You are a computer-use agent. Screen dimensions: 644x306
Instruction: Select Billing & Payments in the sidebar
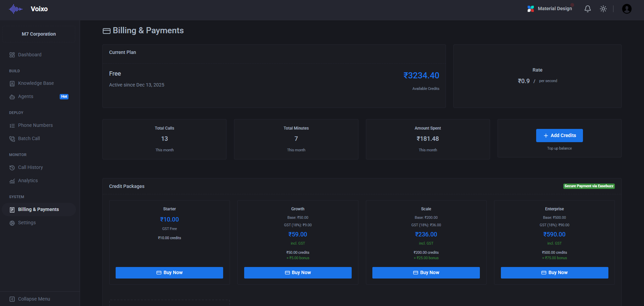[38, 209]
